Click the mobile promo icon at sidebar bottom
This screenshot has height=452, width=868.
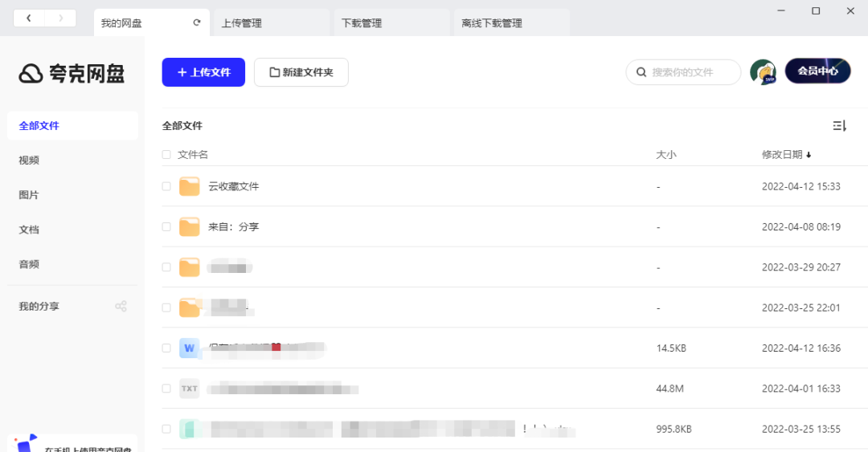(x=26, y=442)
